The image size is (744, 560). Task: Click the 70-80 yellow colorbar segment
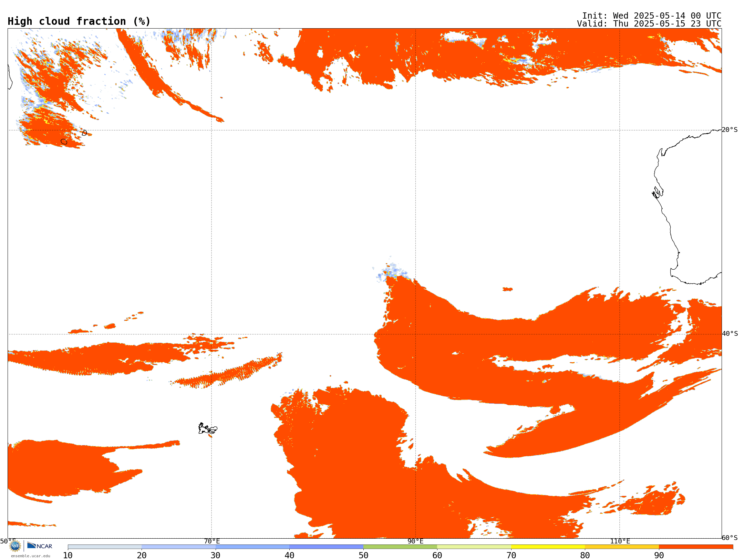548,547
